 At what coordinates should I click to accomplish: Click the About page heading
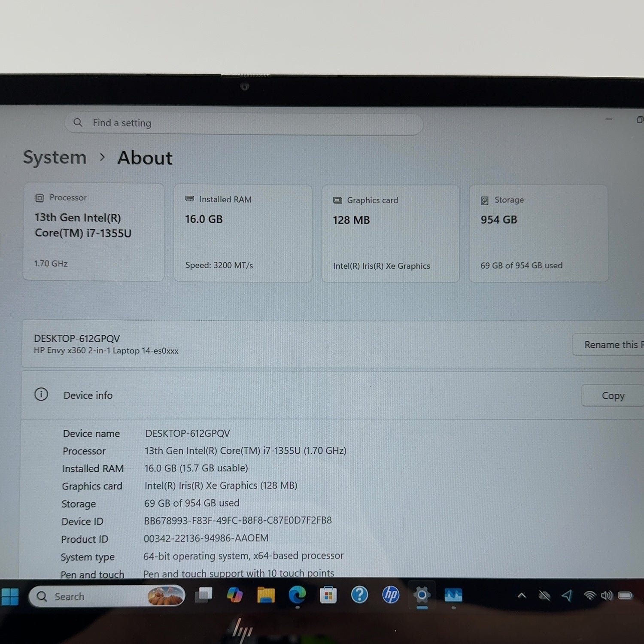click(145, 158)
